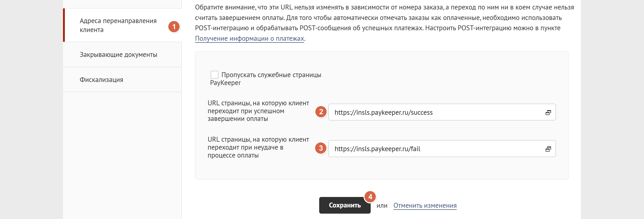Focus the success URL input field
644x219 pixels.
pos(442,112)
